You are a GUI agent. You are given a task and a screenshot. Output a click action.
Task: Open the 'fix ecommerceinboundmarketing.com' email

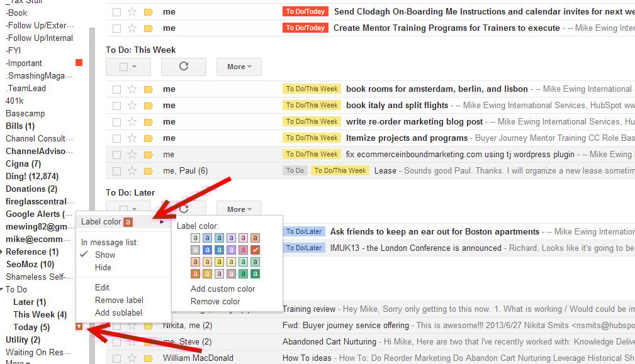(x=459, y=155)
